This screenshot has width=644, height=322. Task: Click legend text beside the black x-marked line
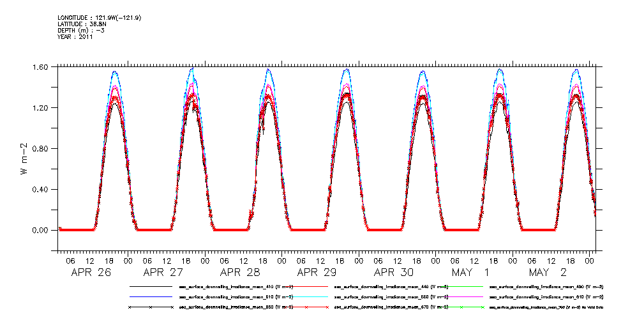(x=236, y=307)
